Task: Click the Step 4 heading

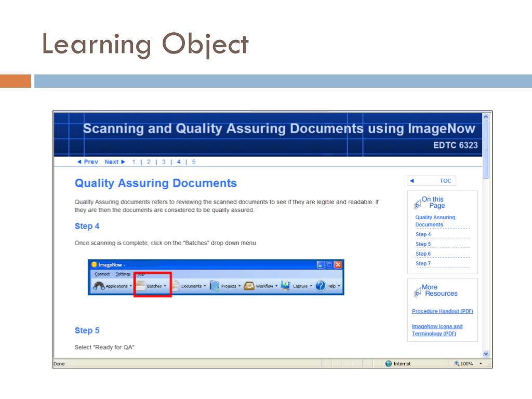Action: tap(87, 226)
